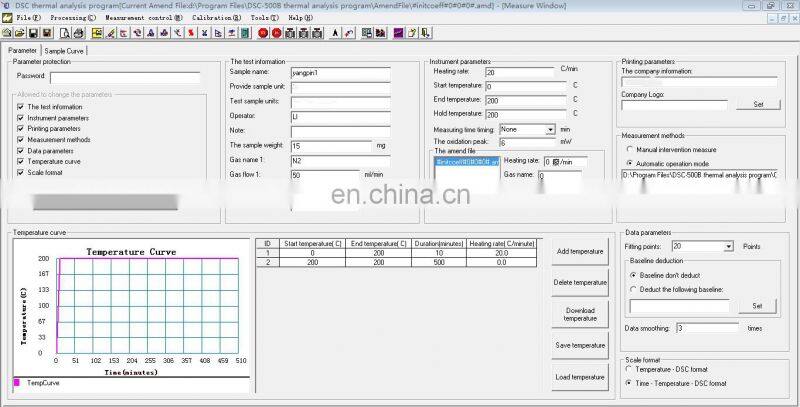The height and width of the screenshot is (407, 800).
Task: Click the Add temperature button
Action: (x=579, y=252)
